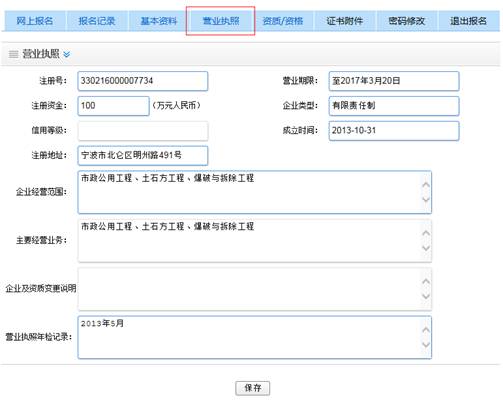
Task: Edit the 营业期限 field
Action: pyautogui.click(x=394, y=81)
